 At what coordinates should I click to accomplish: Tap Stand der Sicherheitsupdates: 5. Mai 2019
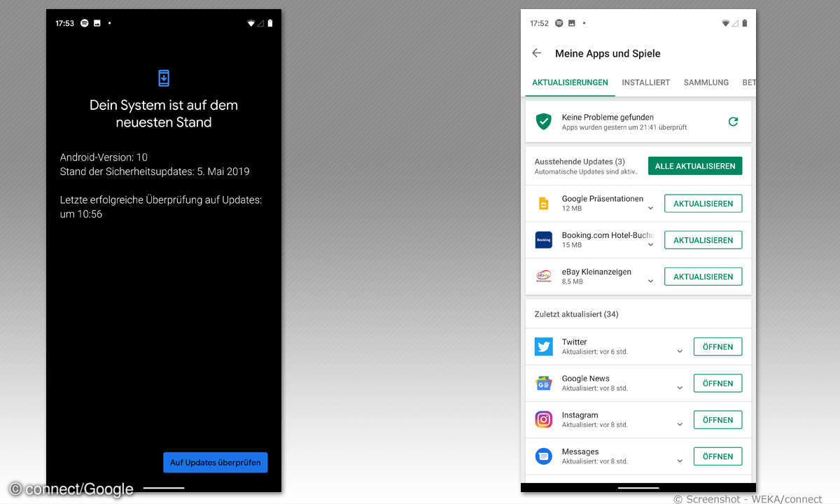pyautogui.click(x=155, y=171)
